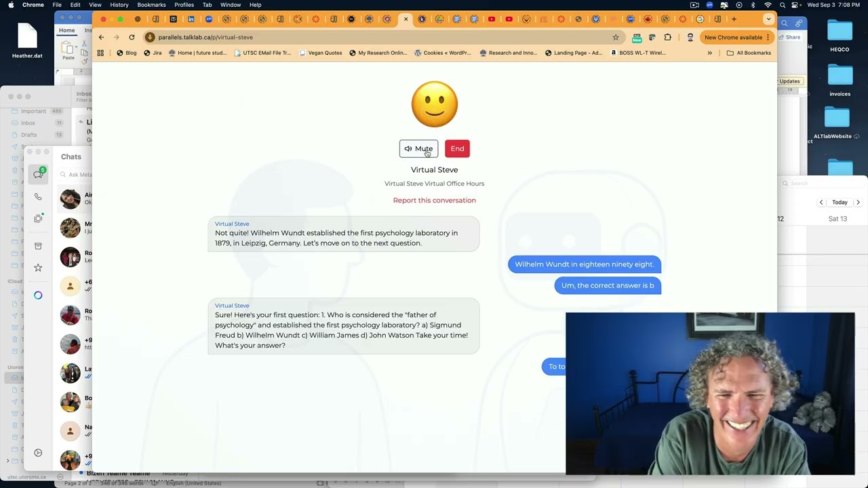The image size is (868, 488).
Task: Open the Heather.dat desktop file
Action: tap(27, 41)
